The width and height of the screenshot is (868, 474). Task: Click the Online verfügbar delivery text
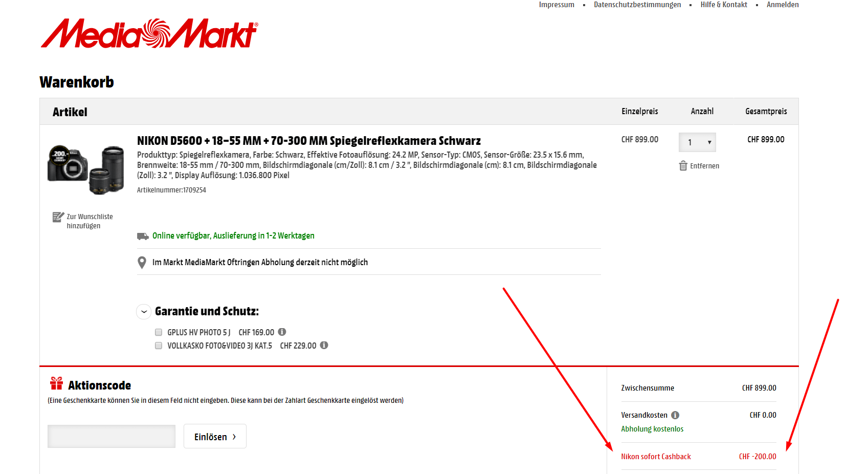pyautogui.click(x=233, y=236)
